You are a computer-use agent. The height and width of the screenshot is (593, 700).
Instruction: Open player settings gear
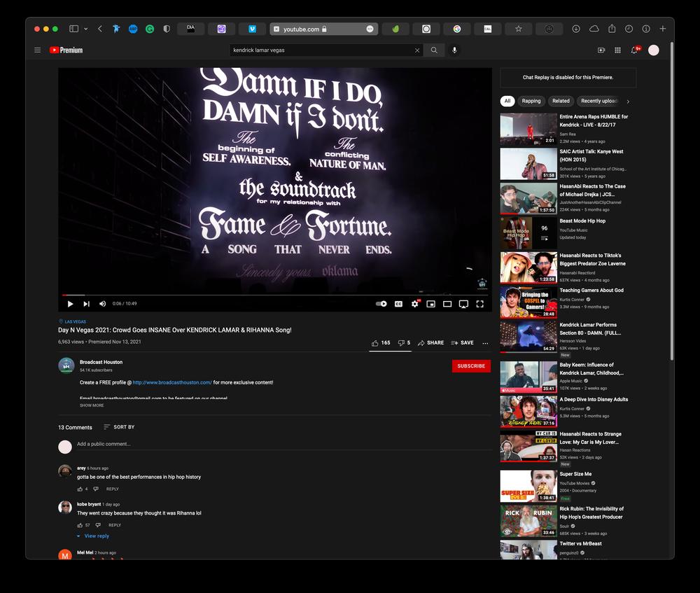coord(415,304)
